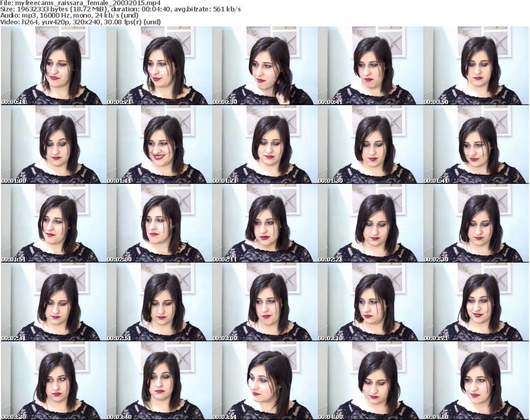Choose the frame stamped 00:03:51
Viewport: 530px width, 420px height.
264,381
